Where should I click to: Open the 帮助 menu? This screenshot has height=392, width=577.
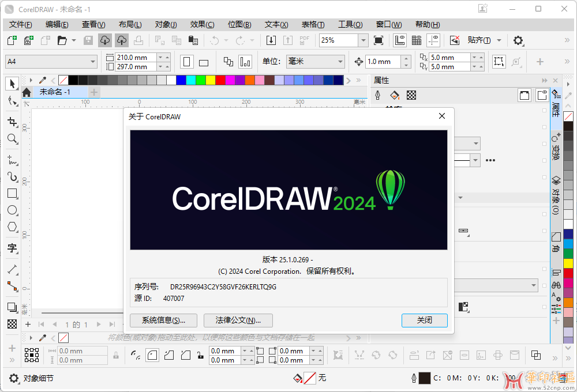pyautogui.click(x=428, y=24)
